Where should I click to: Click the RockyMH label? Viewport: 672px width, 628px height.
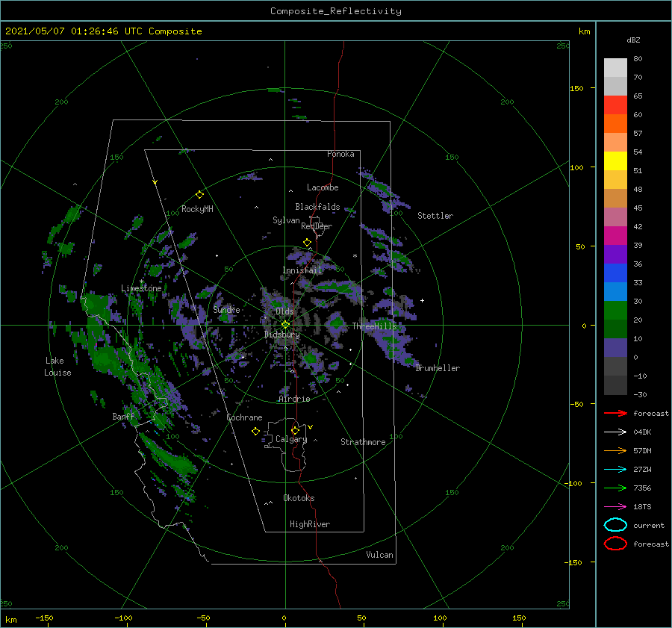coord(197,209)
